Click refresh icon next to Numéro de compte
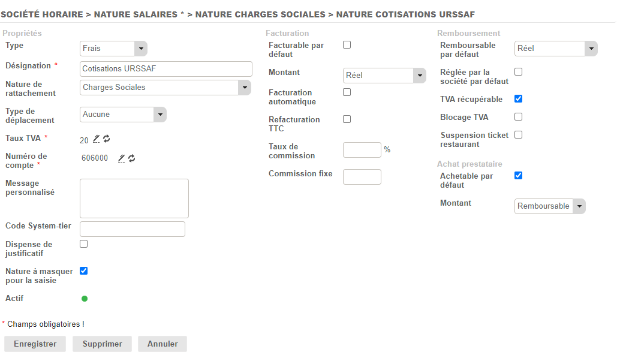The width and height of the screenshot is (623, 364). (x=132, y=158)
